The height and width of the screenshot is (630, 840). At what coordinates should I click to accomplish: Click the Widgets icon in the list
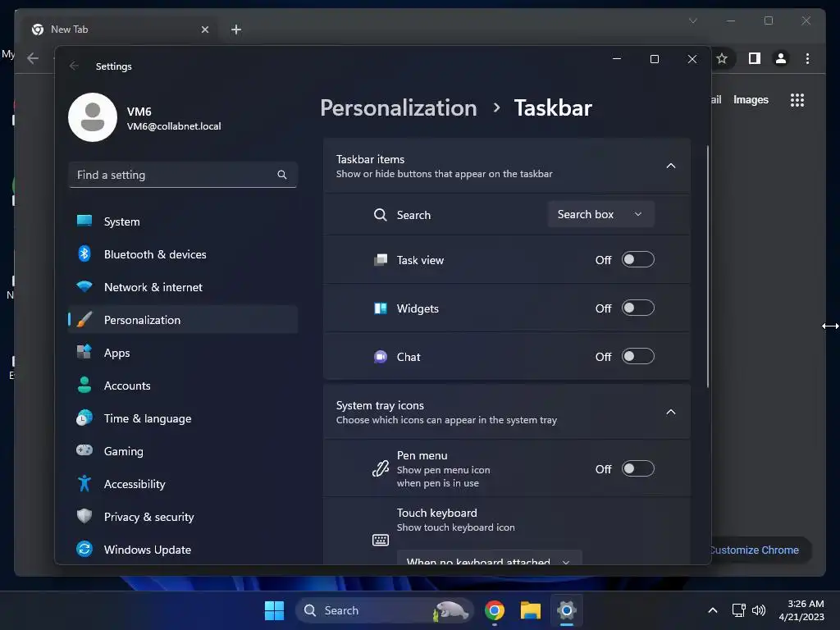(380, 308)
